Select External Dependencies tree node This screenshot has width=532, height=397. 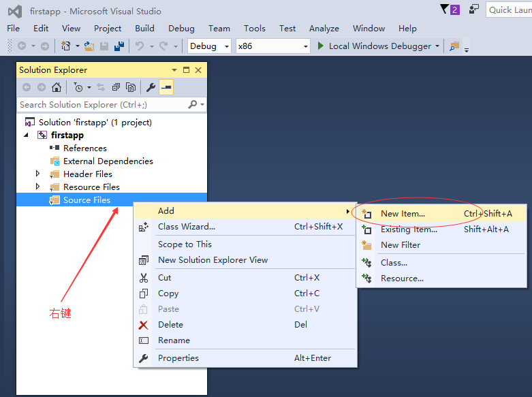pyautogui.click(x=108, y=161)
